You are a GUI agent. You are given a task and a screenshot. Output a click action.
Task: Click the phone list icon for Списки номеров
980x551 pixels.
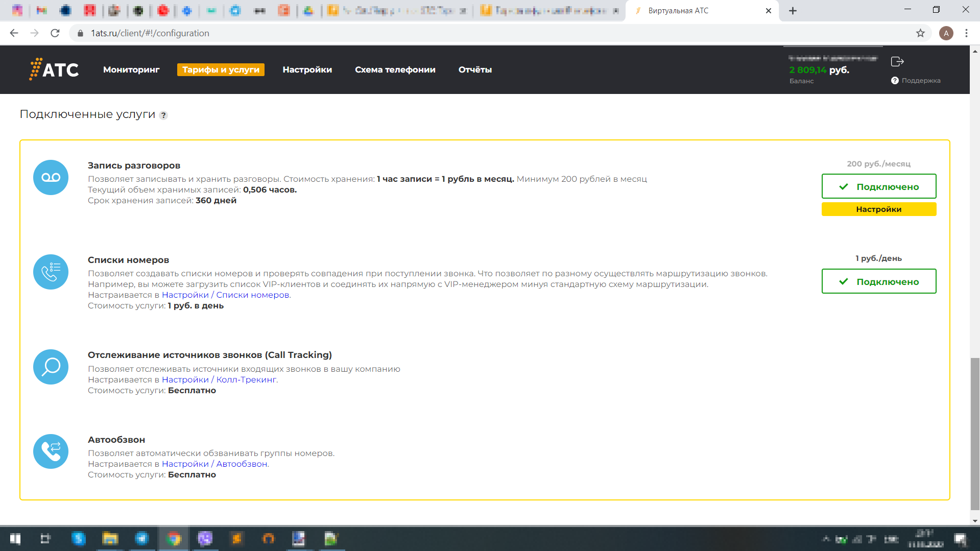[51, 272]
